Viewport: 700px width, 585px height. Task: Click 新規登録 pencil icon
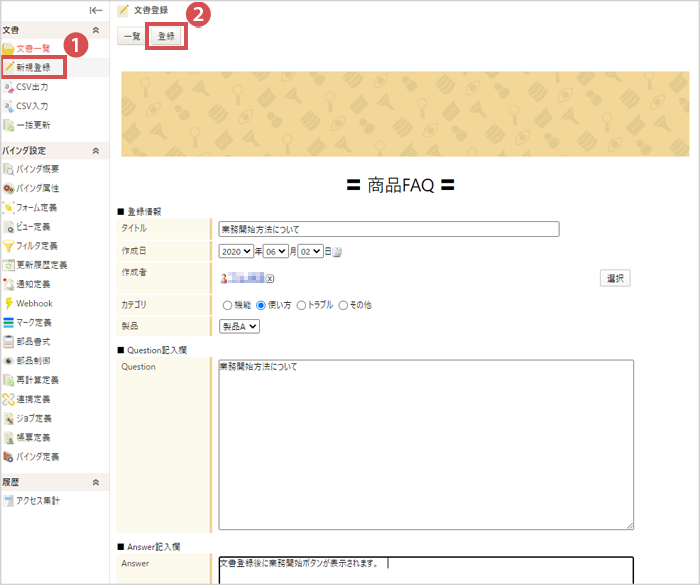pyautogui.click(x=9, y=67)
